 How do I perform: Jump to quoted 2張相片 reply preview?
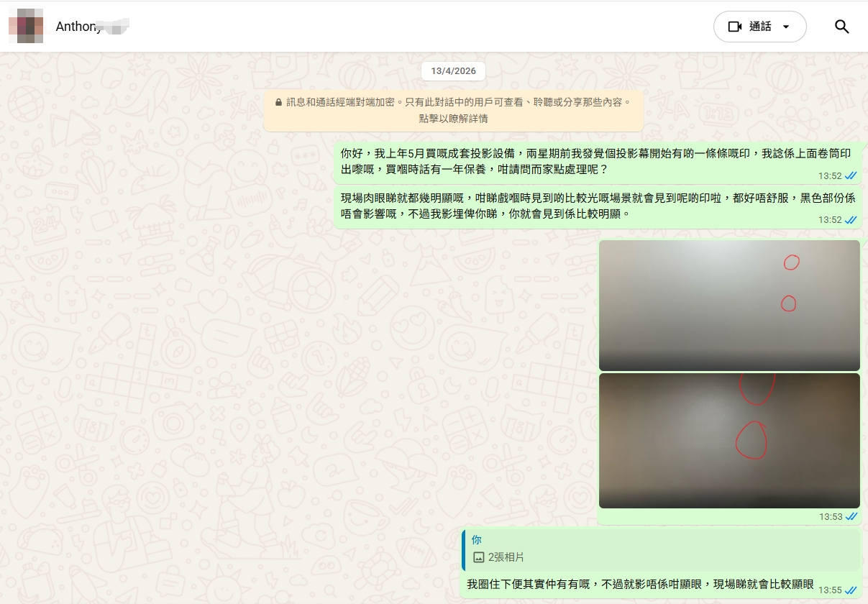660,550
